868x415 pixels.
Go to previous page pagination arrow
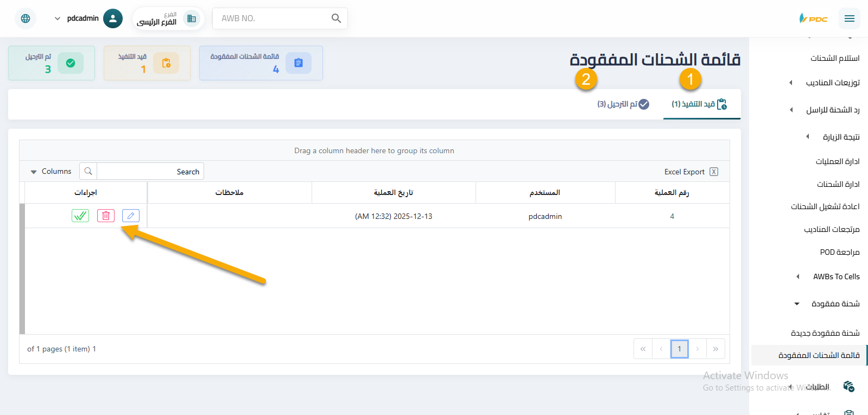pyautogui.click(x=661, y=349)
